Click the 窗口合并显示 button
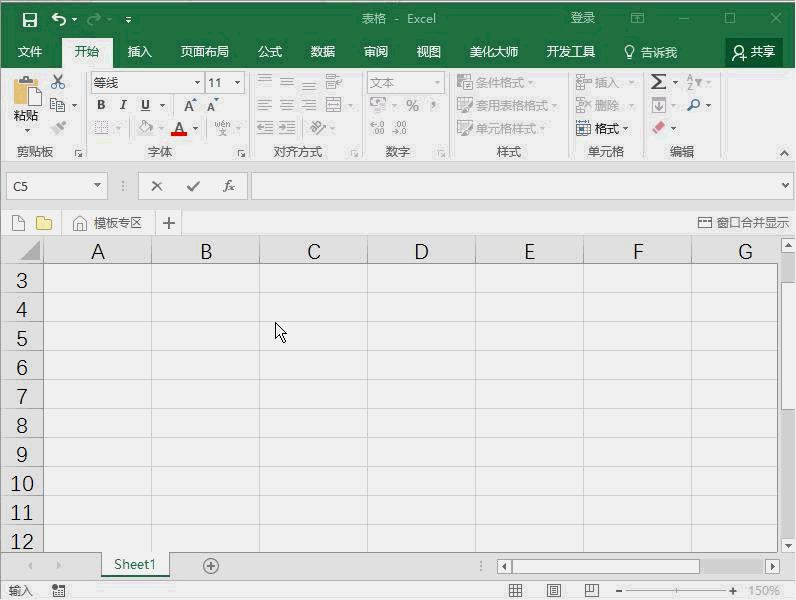The height and width of the screenshot is (600, 796). [x=744, y=222]
